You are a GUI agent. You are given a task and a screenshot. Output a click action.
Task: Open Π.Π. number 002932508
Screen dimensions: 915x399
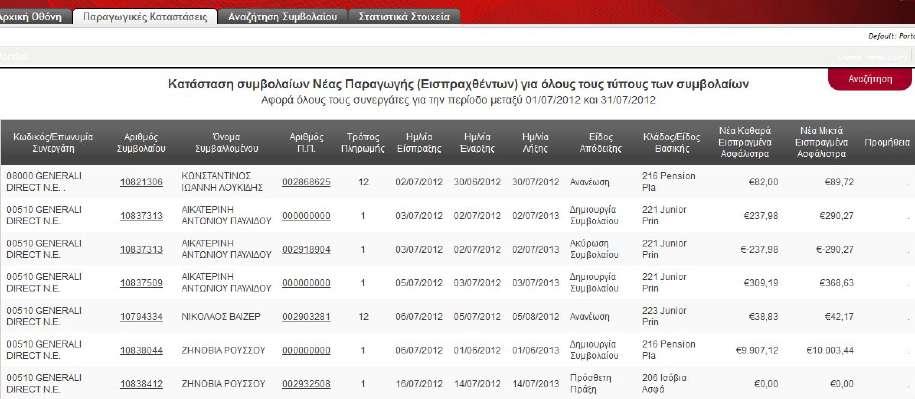306,384
